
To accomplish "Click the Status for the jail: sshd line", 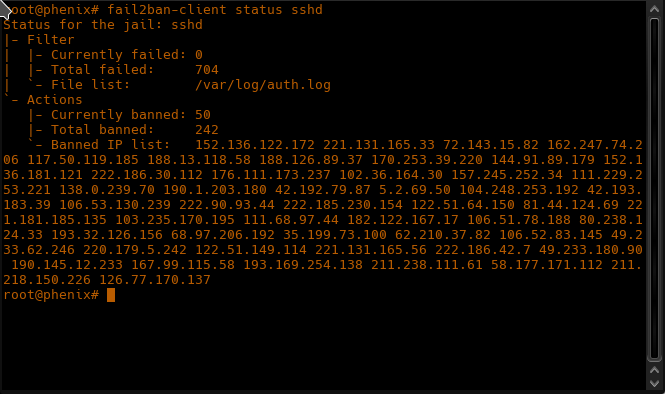I will coord(103,25).
